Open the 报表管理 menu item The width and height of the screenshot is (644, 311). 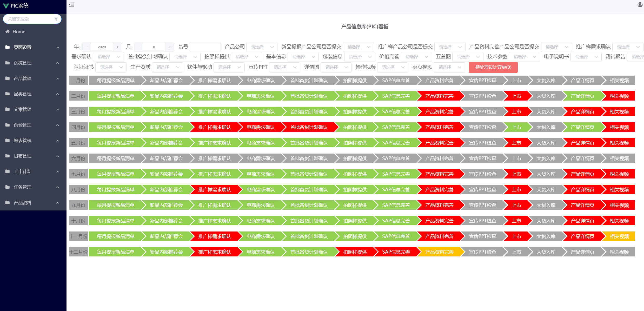pos(33,141)
